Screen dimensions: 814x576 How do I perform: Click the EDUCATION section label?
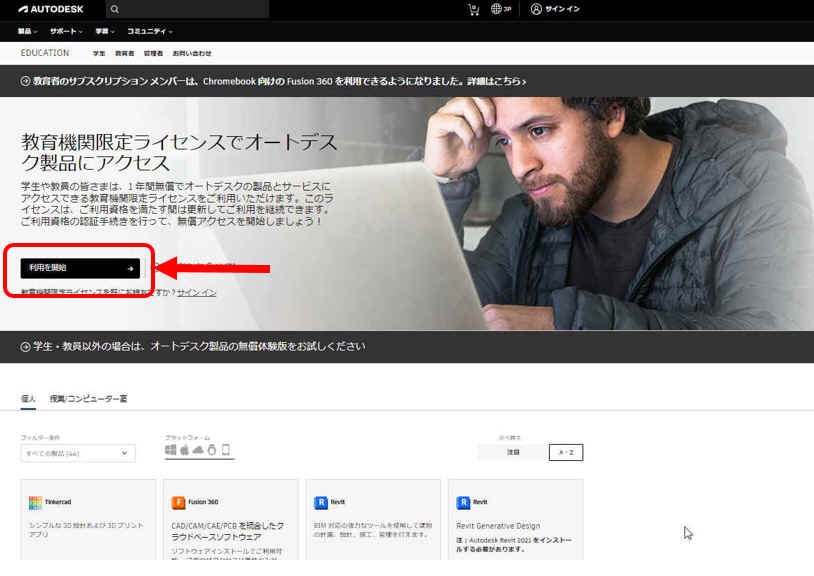coord(45,53)
